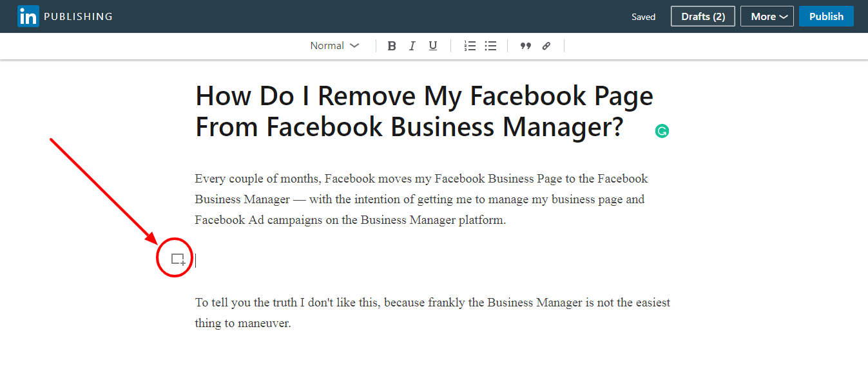Click the Publish button
This screenshot has width=868, height=380.
click(826, 17)
